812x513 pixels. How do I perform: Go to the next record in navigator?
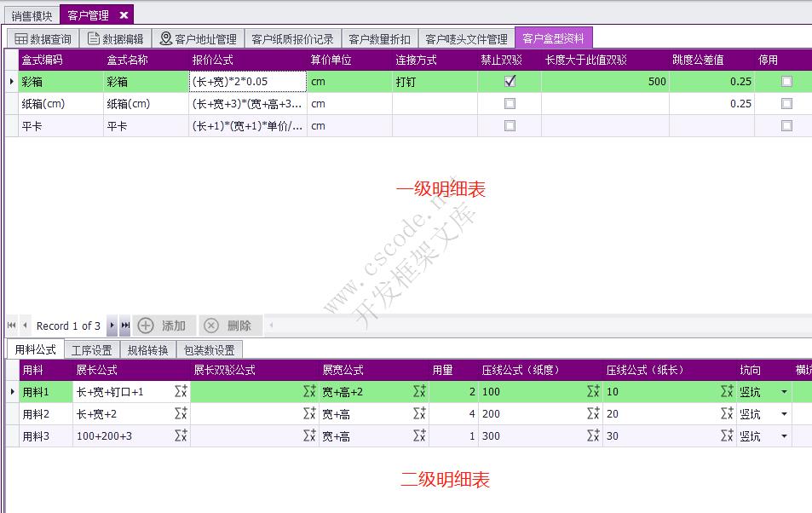click(x=112, y=326)
